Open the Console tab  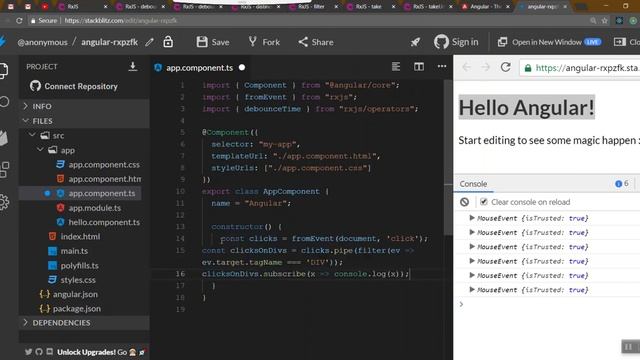coord(473,184)
